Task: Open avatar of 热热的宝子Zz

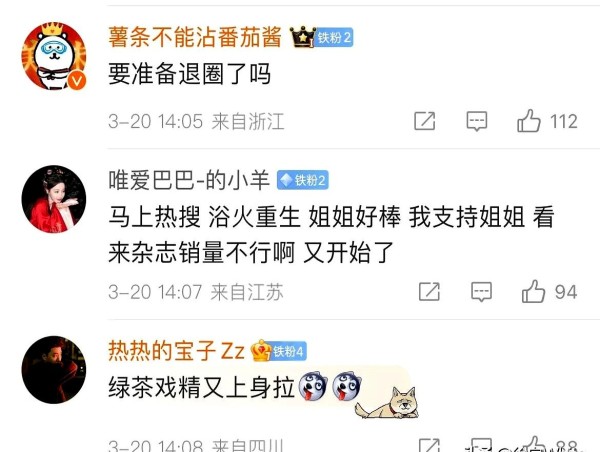Action: click(54, 370)
